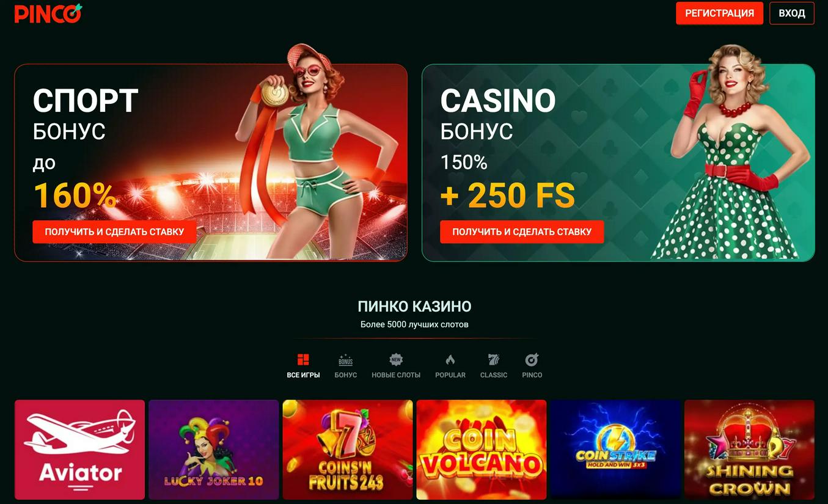The height and width of the screenshot is (504, 828).
Task: Launch the Aviator game tile
Action: 79,450
